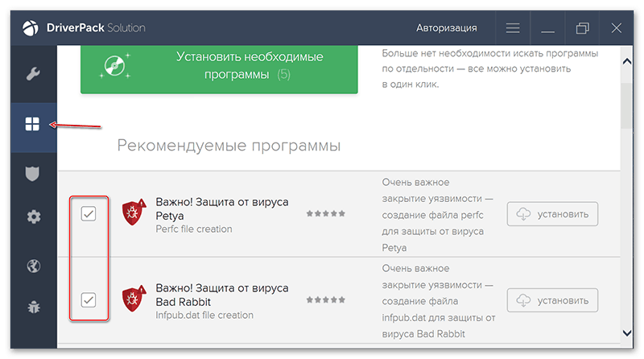Click the star rating for Petya protection

pyautogui.click(x=325, y=214)
